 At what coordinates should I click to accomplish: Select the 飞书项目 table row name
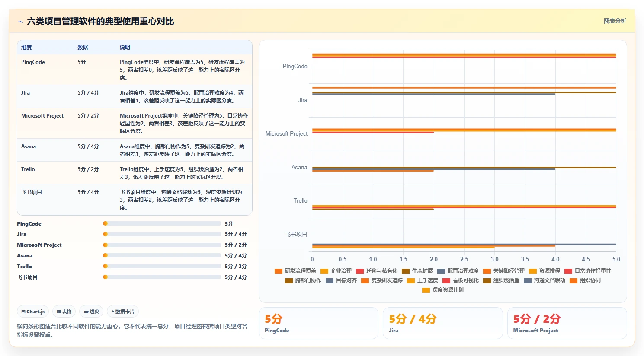click(x=32, y=192)
